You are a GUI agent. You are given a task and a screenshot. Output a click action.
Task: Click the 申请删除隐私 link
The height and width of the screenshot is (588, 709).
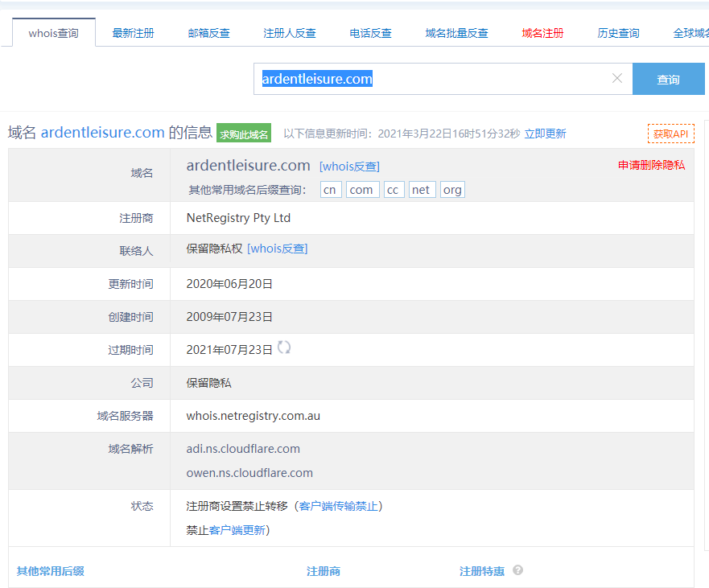651,165
